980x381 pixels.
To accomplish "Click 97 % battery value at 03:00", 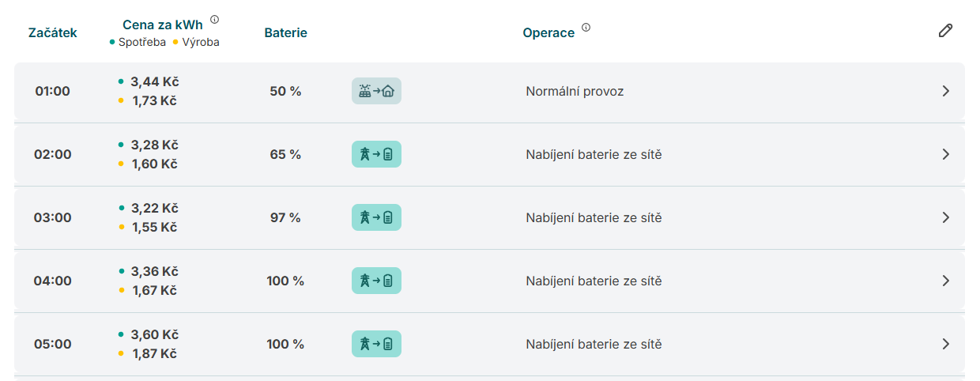I will [x=285, y=217].
